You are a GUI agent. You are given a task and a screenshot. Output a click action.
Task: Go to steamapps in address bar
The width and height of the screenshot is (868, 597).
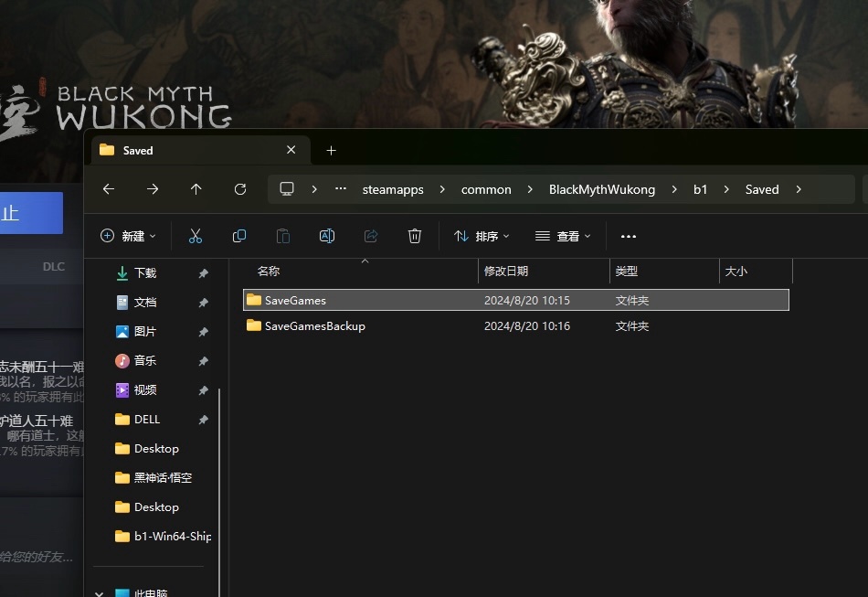(393, 189)
